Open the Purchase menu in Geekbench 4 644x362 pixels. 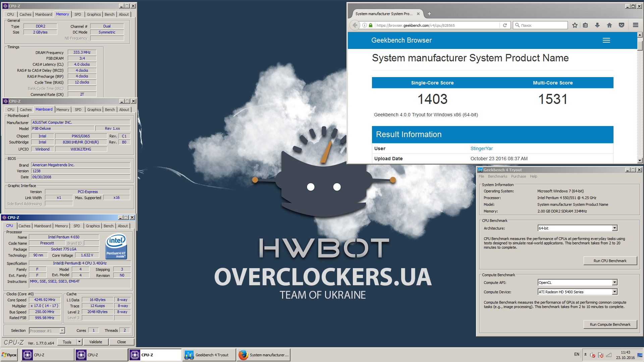coord(519,176)
